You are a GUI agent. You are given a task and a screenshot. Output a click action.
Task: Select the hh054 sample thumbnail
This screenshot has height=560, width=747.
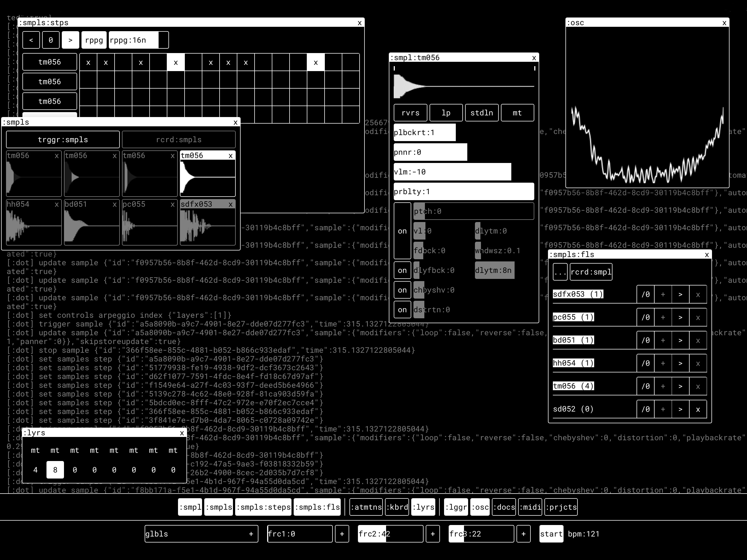[34, 222]
